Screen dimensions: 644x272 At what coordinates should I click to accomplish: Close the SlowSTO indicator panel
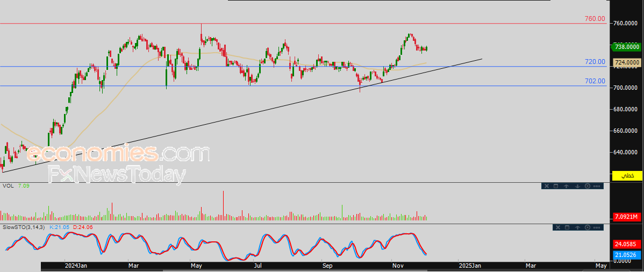pos(557,227)
